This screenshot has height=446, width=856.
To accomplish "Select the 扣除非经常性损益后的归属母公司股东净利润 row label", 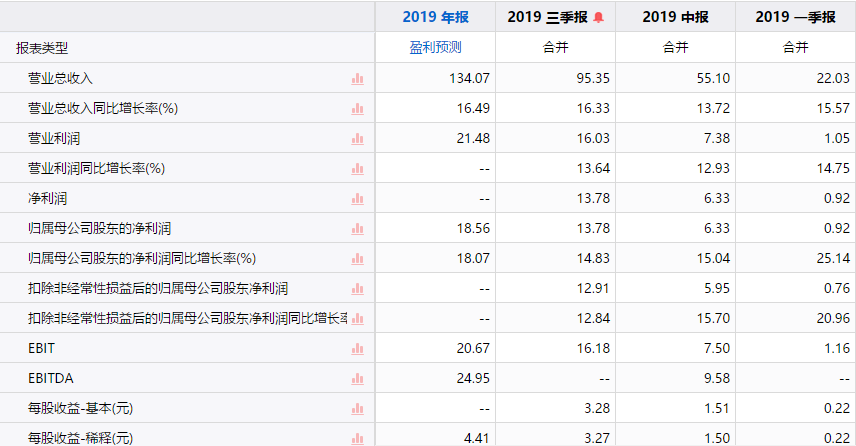I will point(158,288).
